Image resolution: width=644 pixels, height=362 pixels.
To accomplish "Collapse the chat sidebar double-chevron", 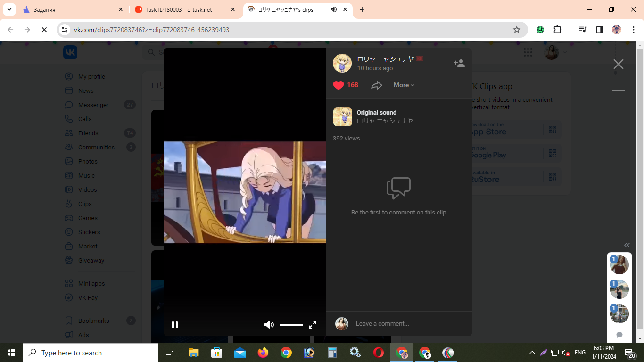I will pyautogui.click(x=627, y=245).
